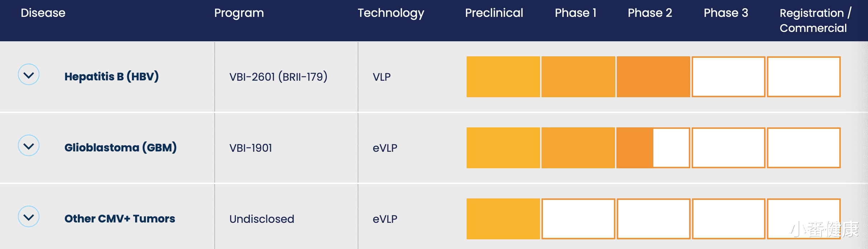Click Glioblastoma filled Phase 1 progress block

578,148
